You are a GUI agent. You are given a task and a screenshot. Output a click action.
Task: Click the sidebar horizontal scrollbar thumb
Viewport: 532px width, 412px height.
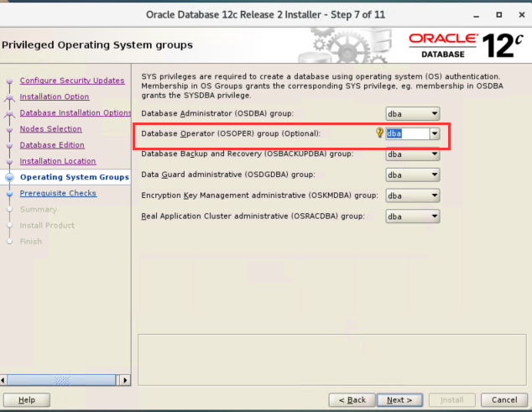[x=61, y=380]
